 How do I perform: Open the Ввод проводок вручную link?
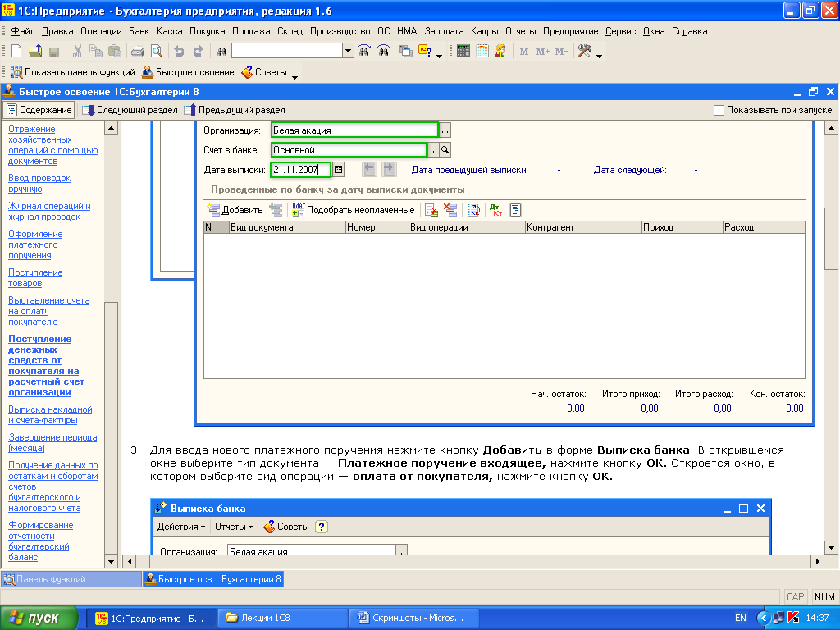coord(39,183)
